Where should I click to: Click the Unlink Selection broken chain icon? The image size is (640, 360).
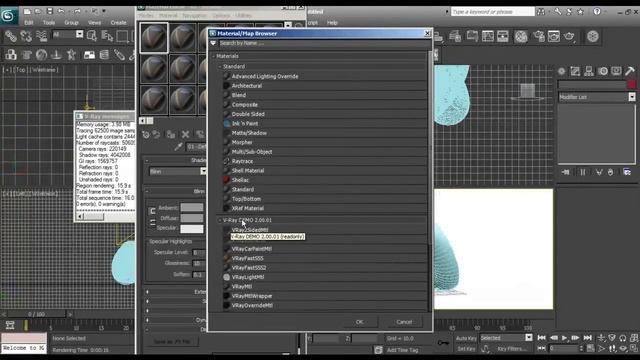point(26,36)
